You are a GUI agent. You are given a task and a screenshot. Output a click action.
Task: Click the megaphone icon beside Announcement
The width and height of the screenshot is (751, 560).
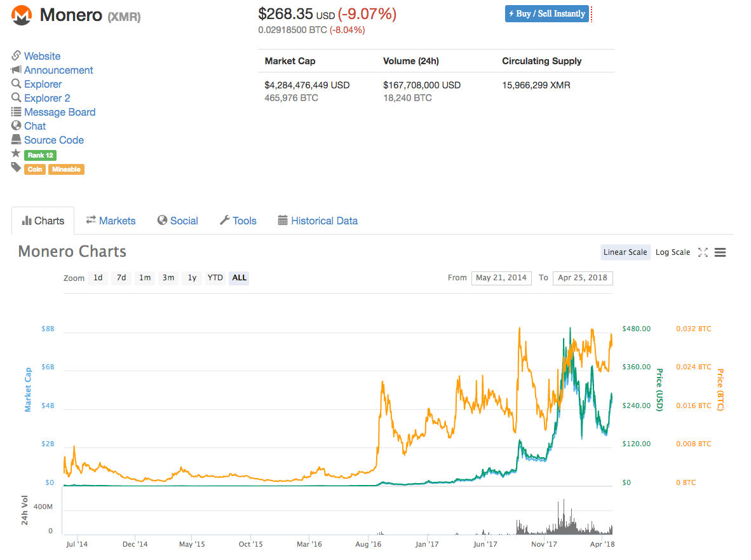pyautogui.click(x=17, y=70)
